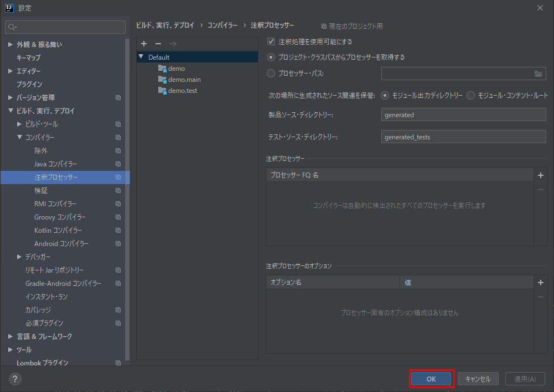Click the folder browse icon in プロセッサー・パス field
The image size is (554, 392).
[x=539, y=74]
